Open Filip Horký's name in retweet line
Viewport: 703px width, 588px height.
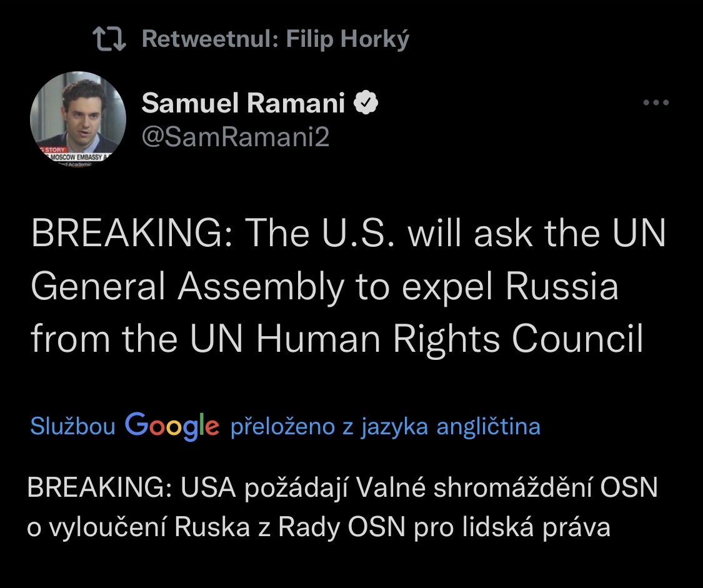(347, 40)
